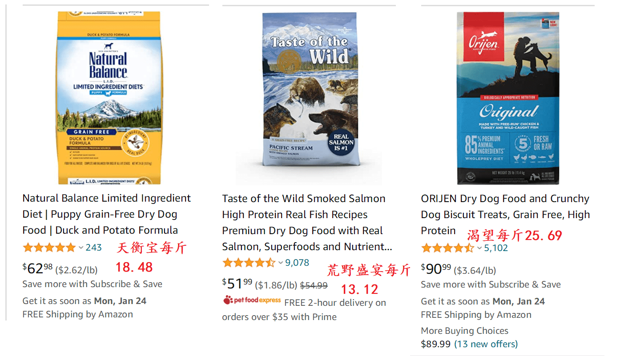This screenshot has width=644, height=357.
Task: Open the ORIJEN Original bag image
Action: 508,98
